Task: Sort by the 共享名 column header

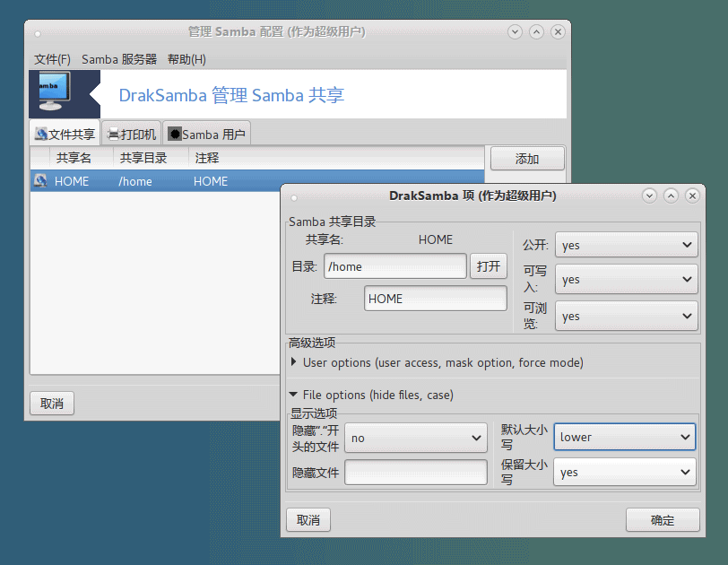Action: [82, 158]
